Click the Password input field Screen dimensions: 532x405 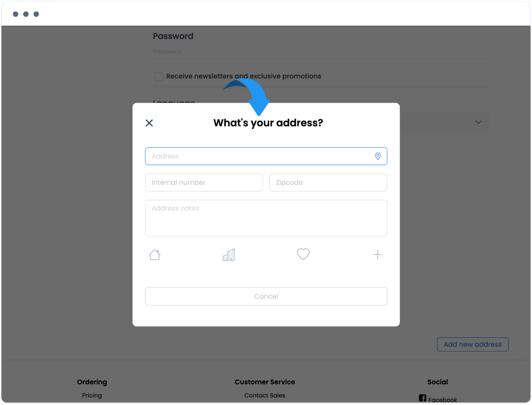320,52
